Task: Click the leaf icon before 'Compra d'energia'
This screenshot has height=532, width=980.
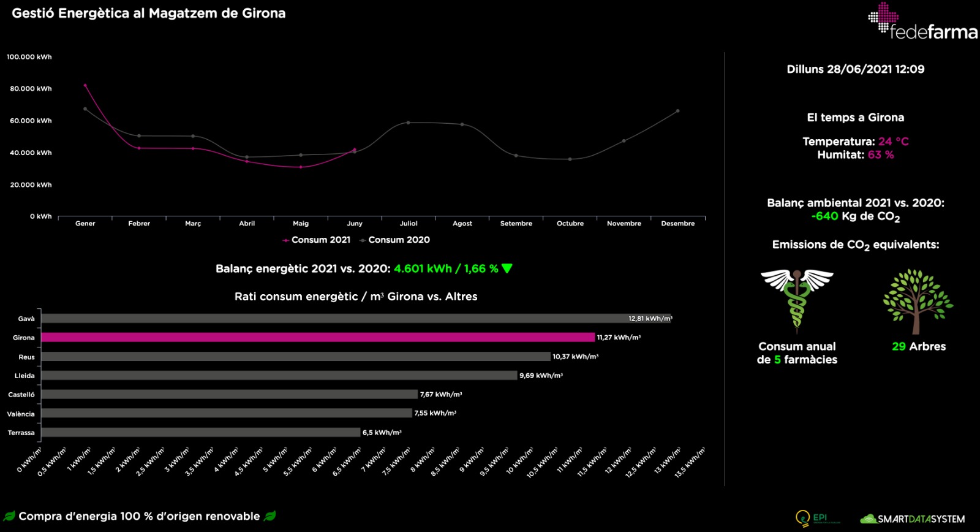Action: click(9, 516)
